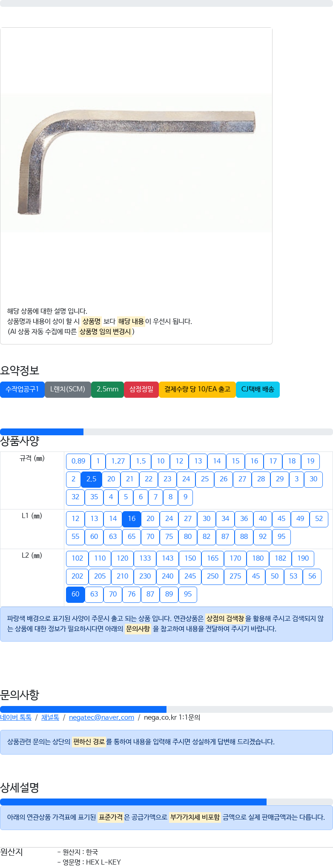
Task: Click the red 삼정정밀 brand tag
Action: pyautogui.click(x=141, y=390)
